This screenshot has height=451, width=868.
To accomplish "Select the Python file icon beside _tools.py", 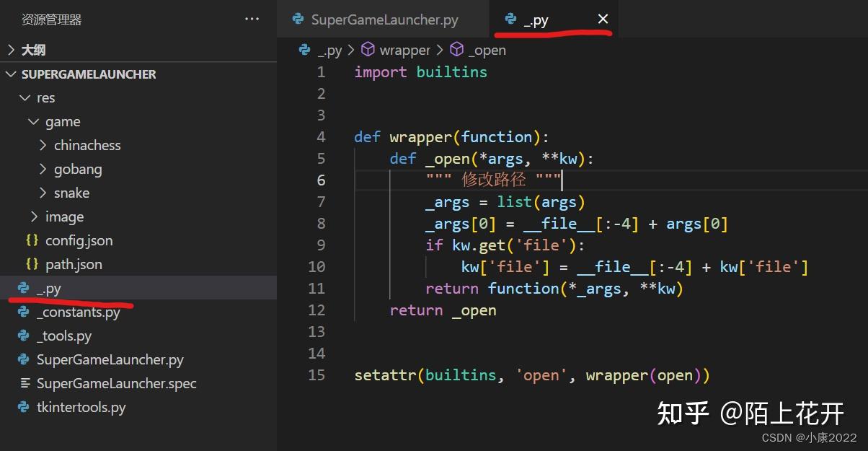I will [x=23, y=336].
